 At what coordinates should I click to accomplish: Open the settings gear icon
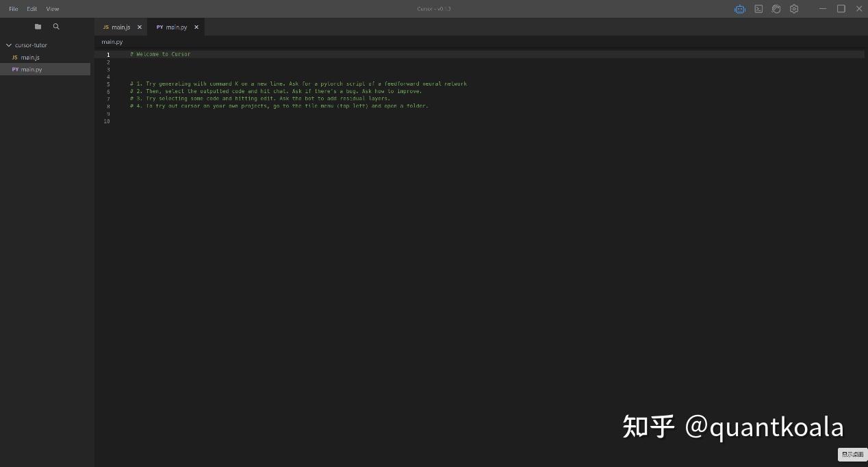(x=793, y=8)
